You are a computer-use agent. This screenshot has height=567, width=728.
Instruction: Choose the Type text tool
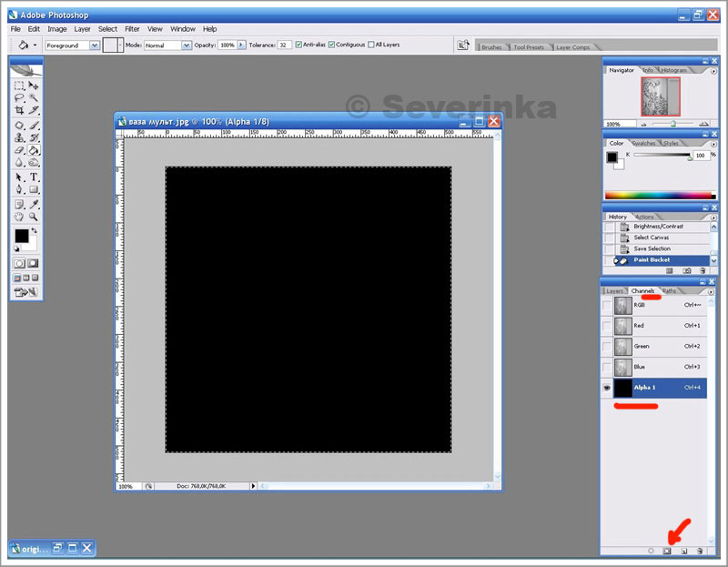[34, 177]
